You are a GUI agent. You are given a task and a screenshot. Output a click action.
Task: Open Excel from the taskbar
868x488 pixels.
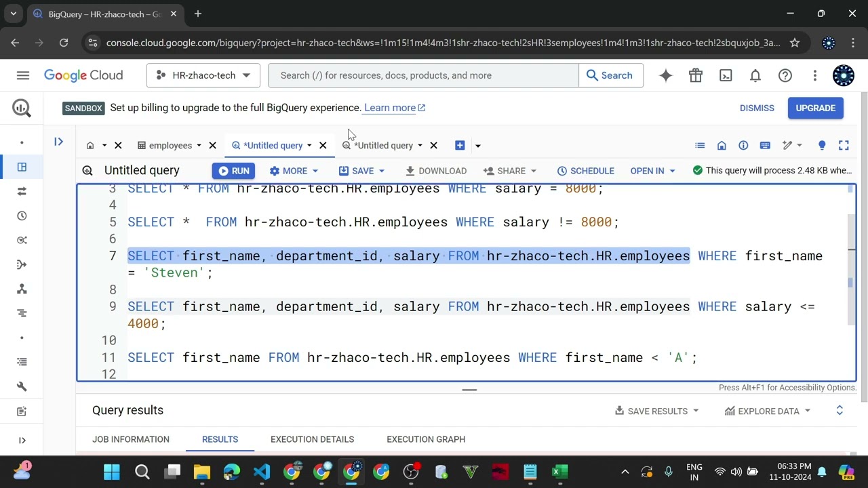(560, 472)
